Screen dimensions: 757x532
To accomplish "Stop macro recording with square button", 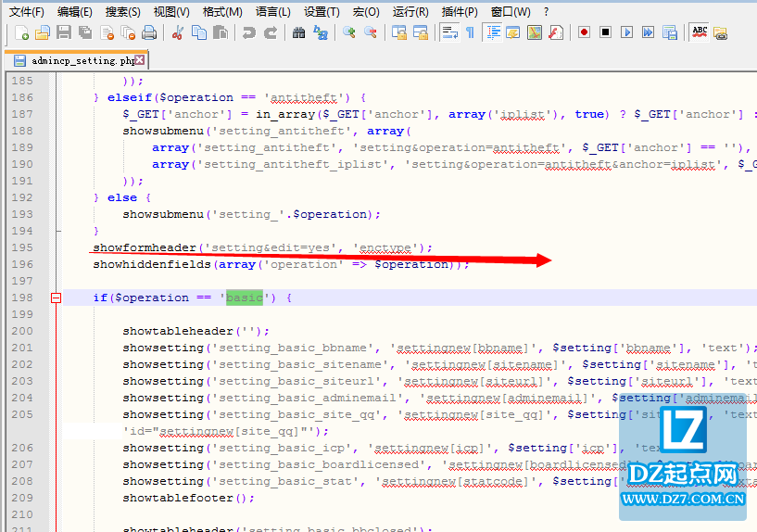I will tap(605, 32).
